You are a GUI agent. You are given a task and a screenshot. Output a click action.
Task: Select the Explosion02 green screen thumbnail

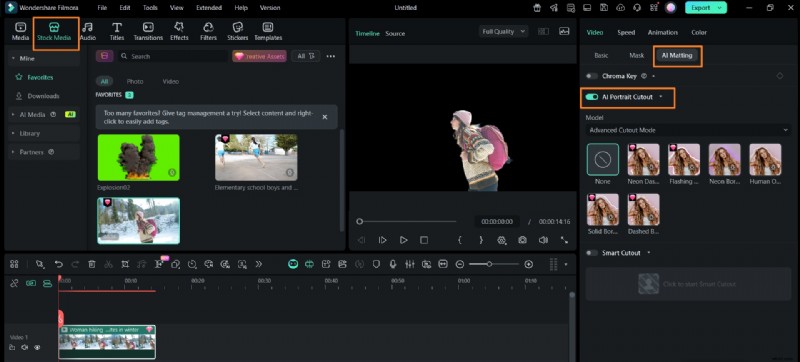[138, 158]
